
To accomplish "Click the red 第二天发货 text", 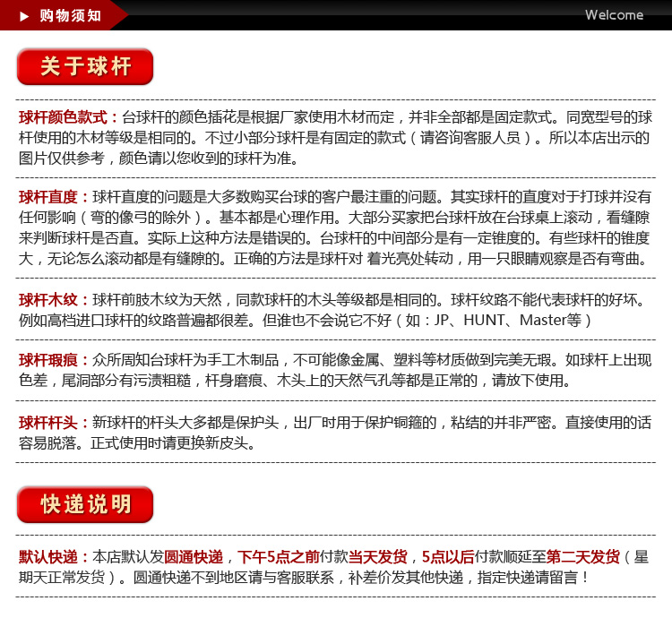I will click(x=583, y=557).
